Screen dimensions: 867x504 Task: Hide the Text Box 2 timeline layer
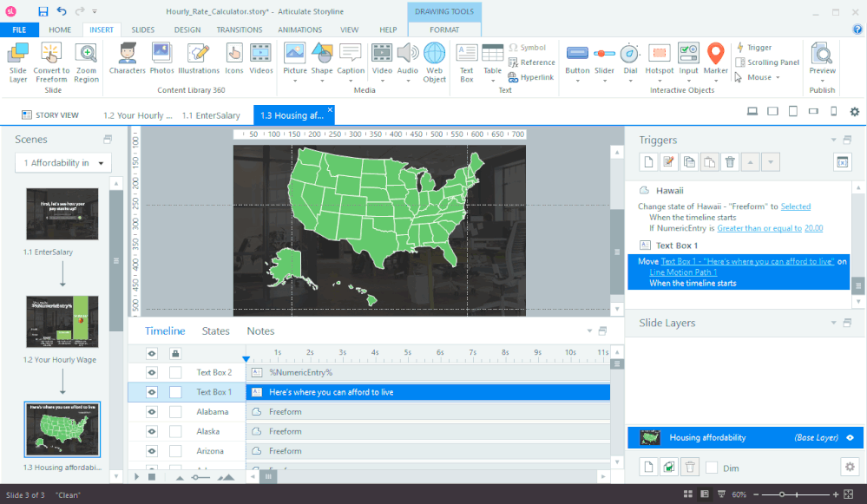pos(152,372)
